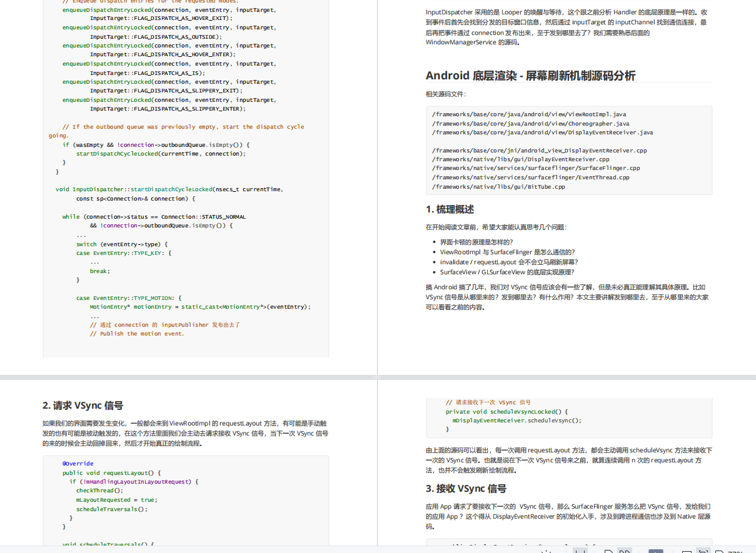The image size is (756, 553).
Task: Click the line "while (connection->status == Connection::STATUS_NORMAL"
Action: pos(154,217)
